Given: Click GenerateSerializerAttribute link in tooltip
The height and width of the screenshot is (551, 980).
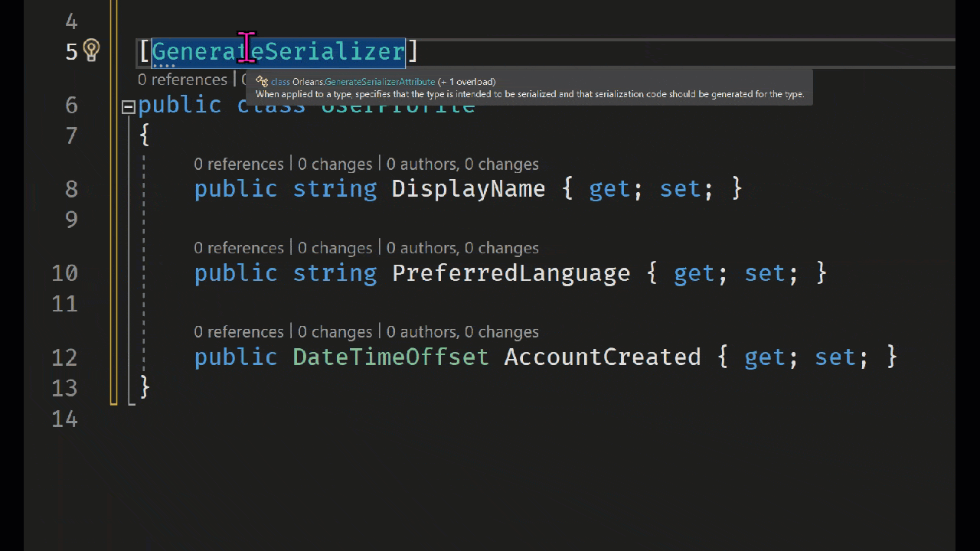Looking at the screenshot, I should pos(364,81).
